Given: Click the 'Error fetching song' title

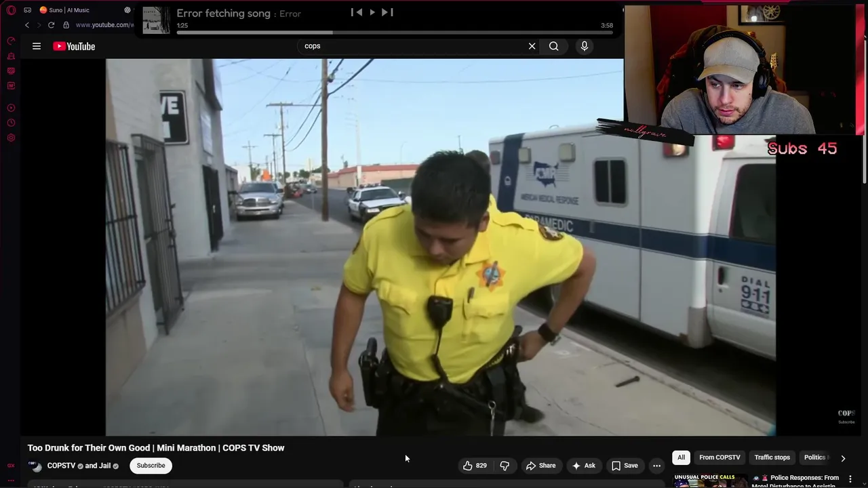Looking at the screenshot, I should [224, 14].
